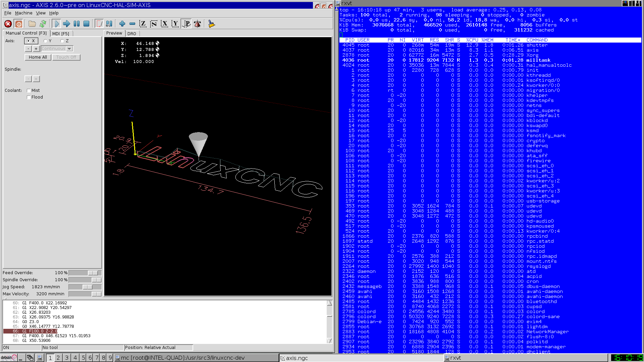The width and height of the screenshot is (644, 362).
Task: Select perspective view
Action: click(x=186, y=24)
